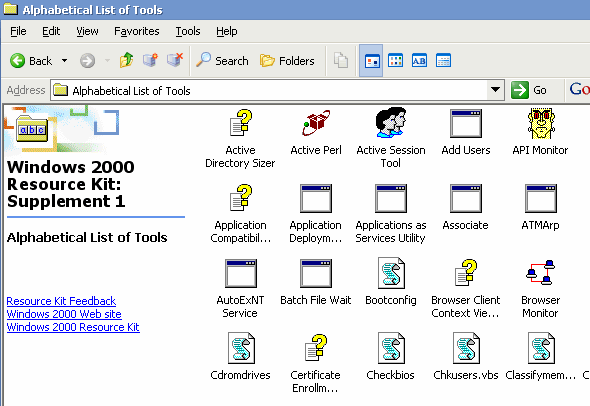Image resolution: width=590 pixels, height=406 pixels.
Task: Open the Tools menu
Action: tap(188, 31)
